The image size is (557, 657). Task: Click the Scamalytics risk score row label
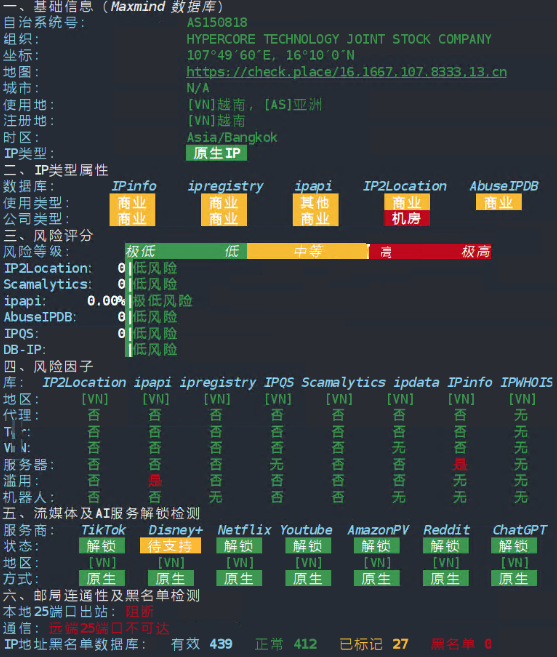pyautogui.click(x=47, y=285)
